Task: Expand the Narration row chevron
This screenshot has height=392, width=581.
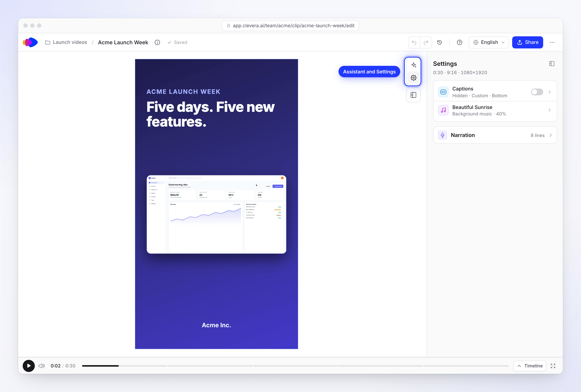Action: (x=551, y=135)
